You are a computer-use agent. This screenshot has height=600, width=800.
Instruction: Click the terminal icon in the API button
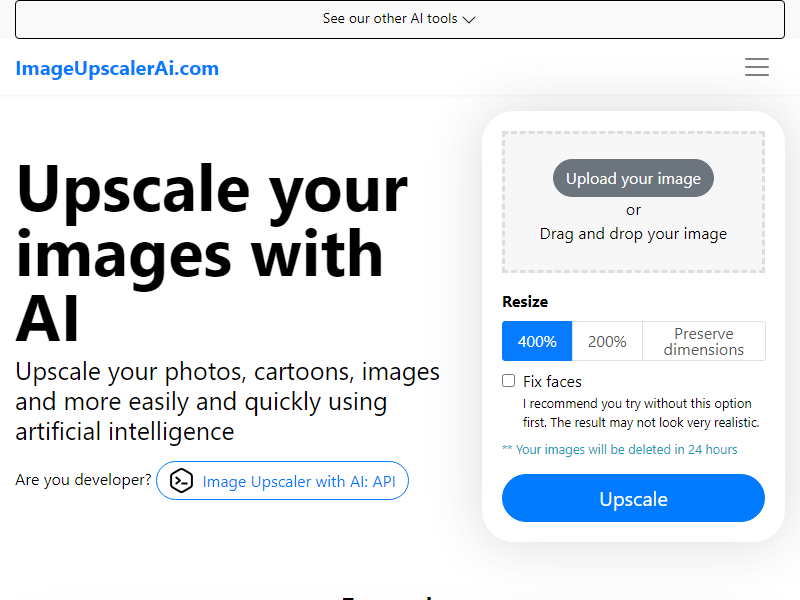[x=181, y=481]
